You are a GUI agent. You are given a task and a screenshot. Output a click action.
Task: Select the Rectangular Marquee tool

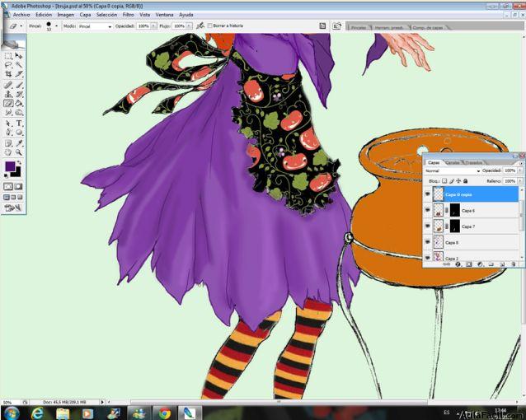tap(8, 56)
